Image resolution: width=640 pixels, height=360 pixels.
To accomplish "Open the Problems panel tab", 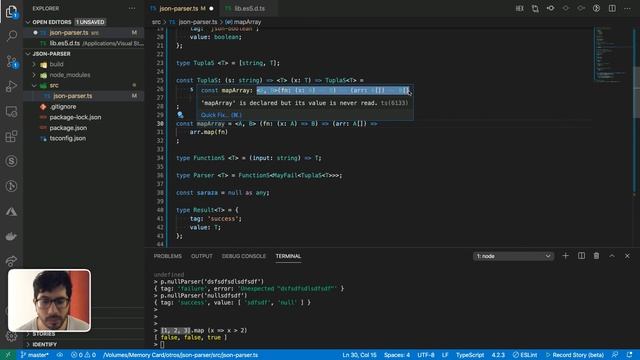I will coord(168,256).
